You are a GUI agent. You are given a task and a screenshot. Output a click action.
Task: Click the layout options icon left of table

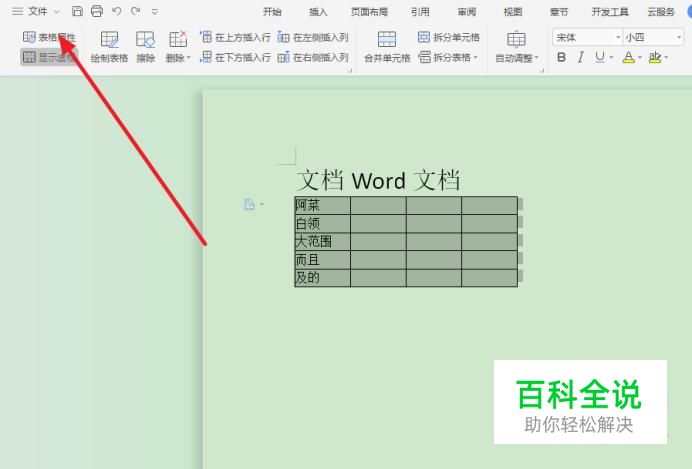pos(250,204)
